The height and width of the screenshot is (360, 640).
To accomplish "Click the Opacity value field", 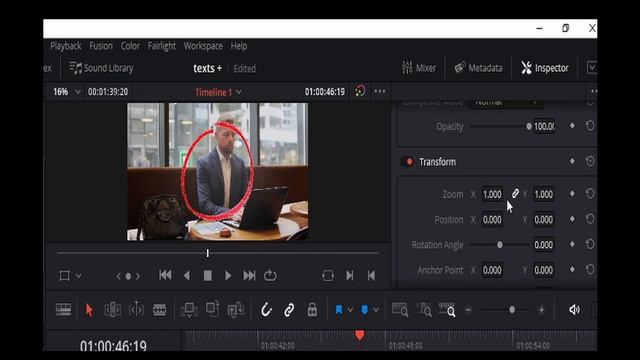I will pyautogui.click(x=544, y=127).
